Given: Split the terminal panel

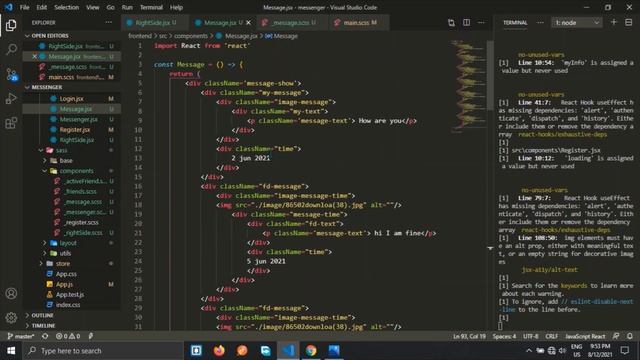Looking at the screenshot, I should click(629, 22).
